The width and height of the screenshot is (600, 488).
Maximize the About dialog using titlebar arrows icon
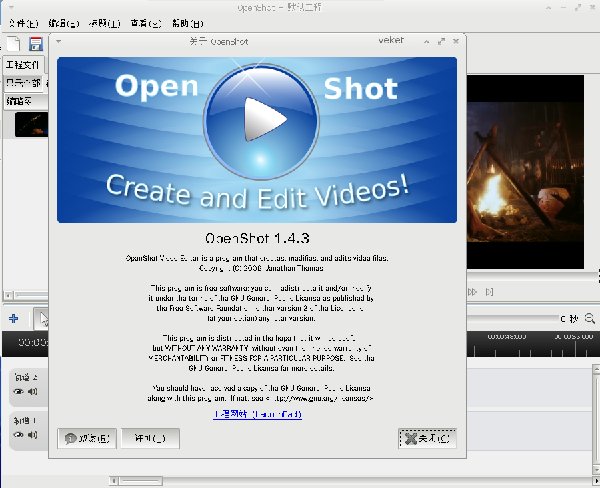[x=441, y=41]
